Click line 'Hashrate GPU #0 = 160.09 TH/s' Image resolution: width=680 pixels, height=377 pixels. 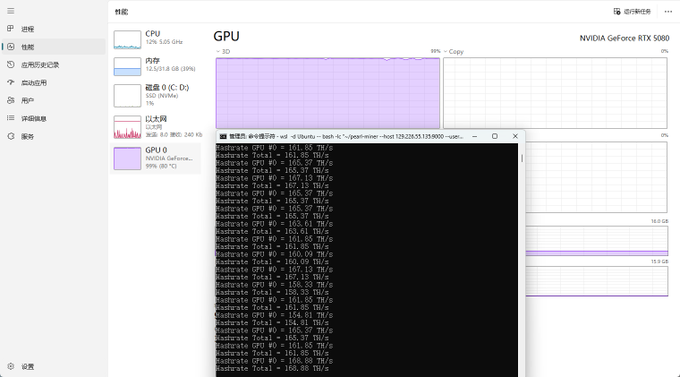coord(275,254)
